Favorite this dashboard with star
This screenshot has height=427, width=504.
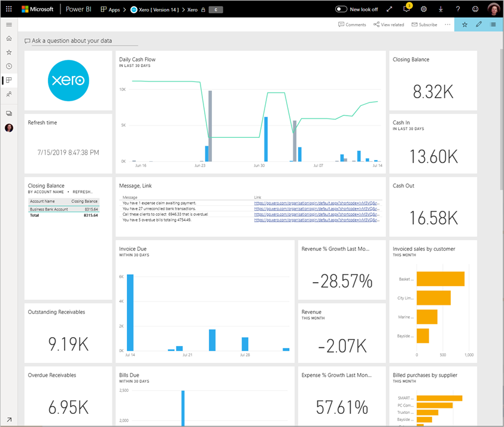click(x=464, y=25)
